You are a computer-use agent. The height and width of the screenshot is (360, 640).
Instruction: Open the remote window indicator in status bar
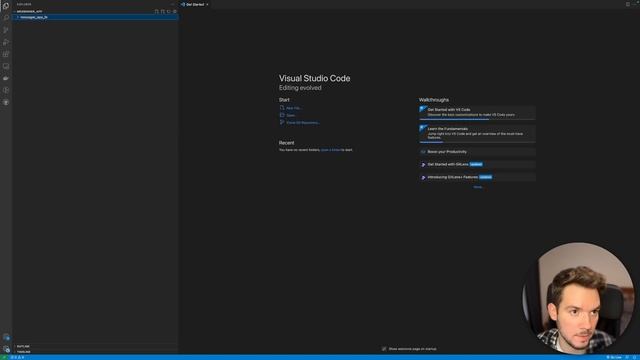[4, 357]
